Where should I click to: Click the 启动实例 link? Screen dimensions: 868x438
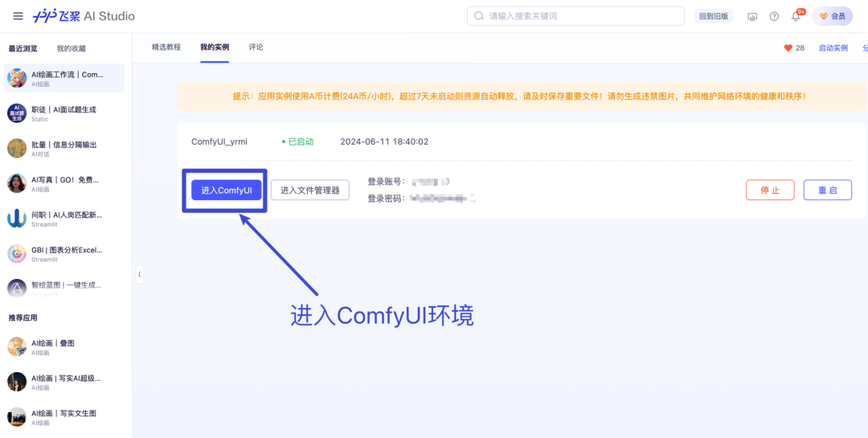pyautogui.click(x=833, y=48)
